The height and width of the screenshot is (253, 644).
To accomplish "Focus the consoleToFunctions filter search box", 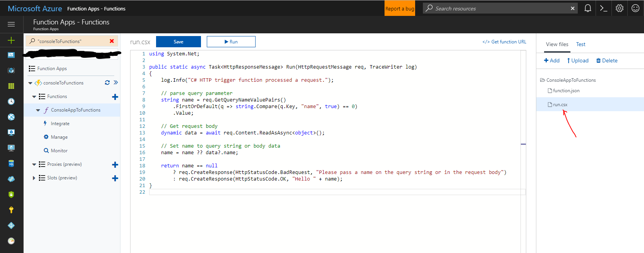I will point(72,41).
